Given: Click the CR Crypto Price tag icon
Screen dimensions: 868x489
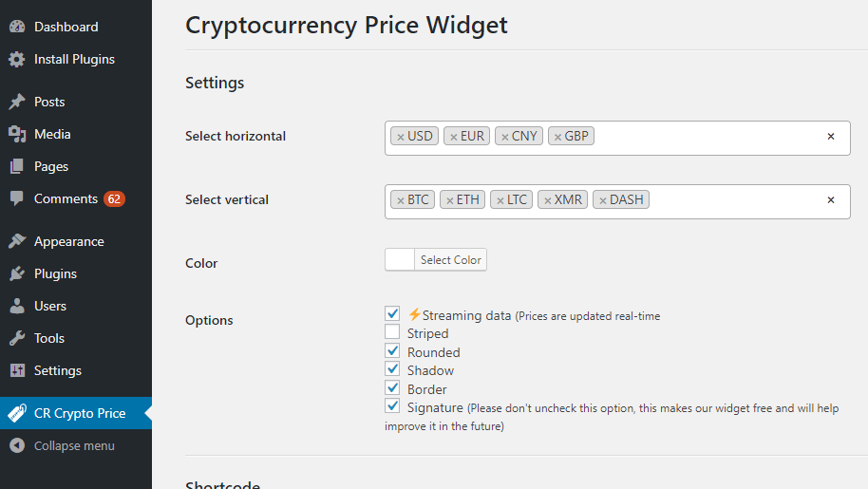Looking at the screenshot, I should [x=17, y=413].
